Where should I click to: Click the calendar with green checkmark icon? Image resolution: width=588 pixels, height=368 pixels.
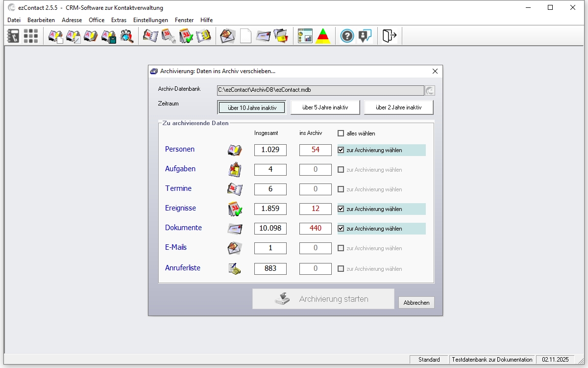(x=186, y=36)
